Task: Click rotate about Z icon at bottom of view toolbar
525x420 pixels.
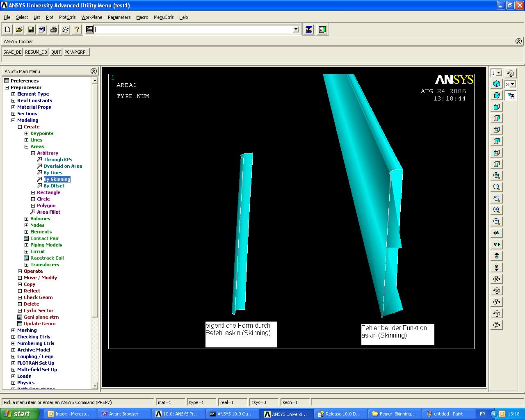Action: tap(497, 325)
